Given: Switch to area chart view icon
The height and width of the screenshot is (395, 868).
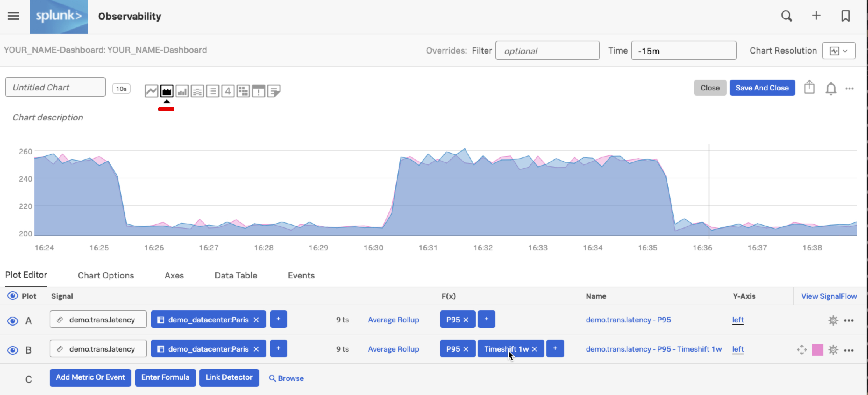Looking at the screenshot, I should [x=166, y=91].
